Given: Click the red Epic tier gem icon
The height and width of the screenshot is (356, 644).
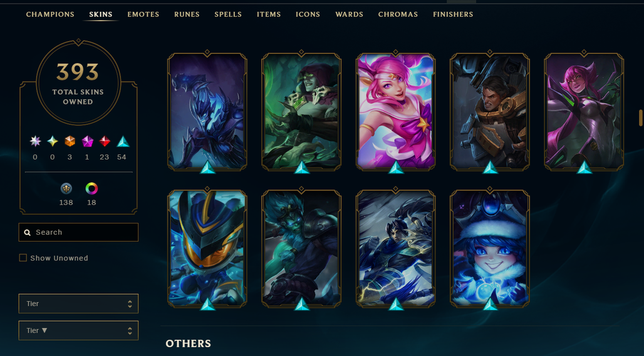Looking at the screenshot, I should pos(105,141).
